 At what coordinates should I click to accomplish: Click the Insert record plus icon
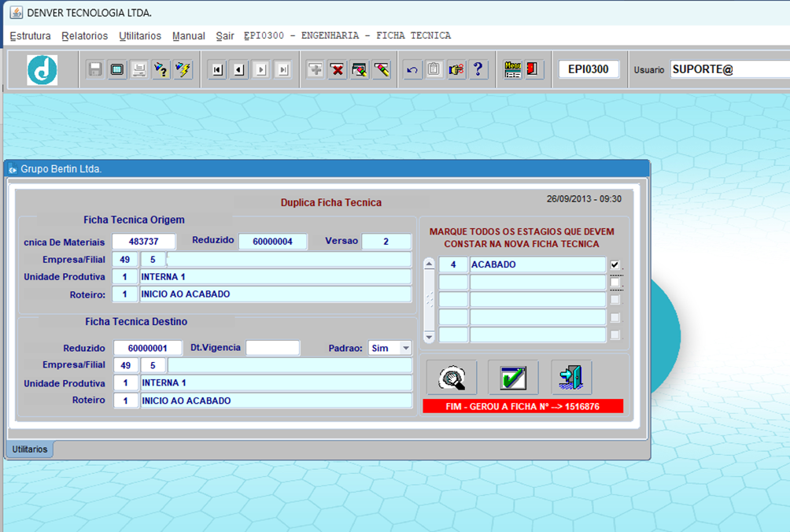(x=316, y=69)
